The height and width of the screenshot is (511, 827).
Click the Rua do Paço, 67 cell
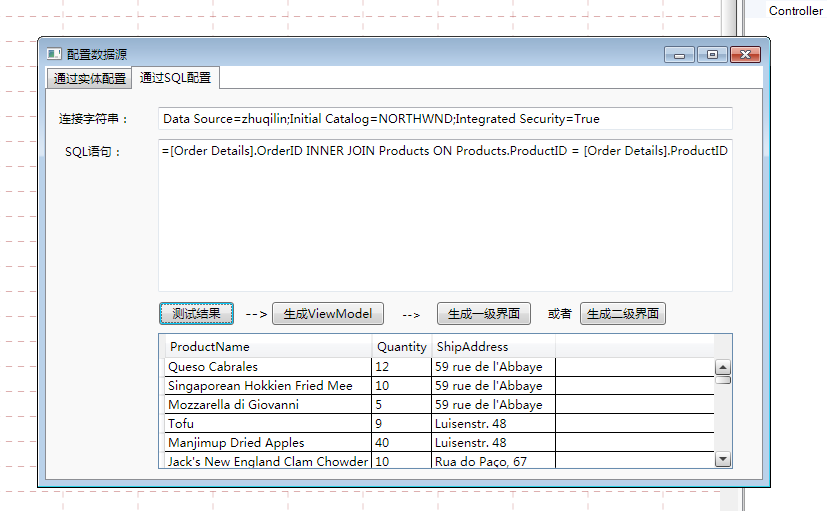click(494, 461)
